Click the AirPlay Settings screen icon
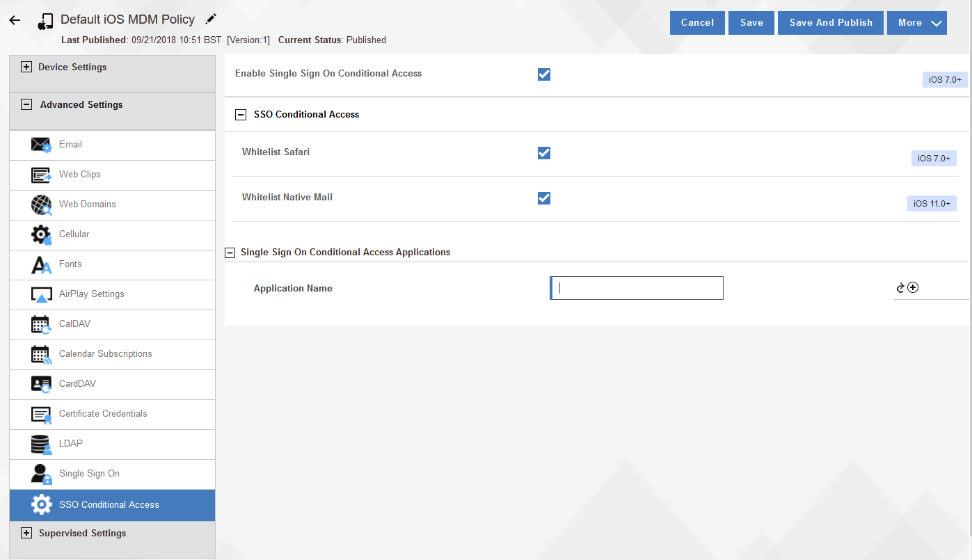This screenshot has width=972, height=560. point(41,294)
